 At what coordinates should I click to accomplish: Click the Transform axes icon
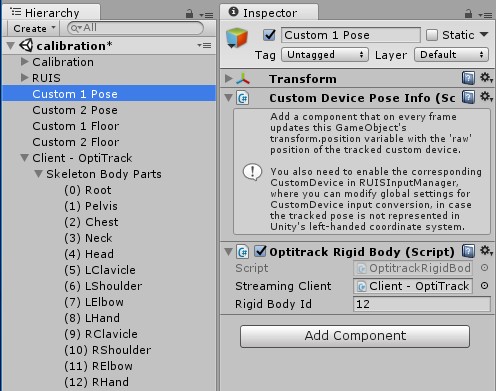tap(243, 79)
